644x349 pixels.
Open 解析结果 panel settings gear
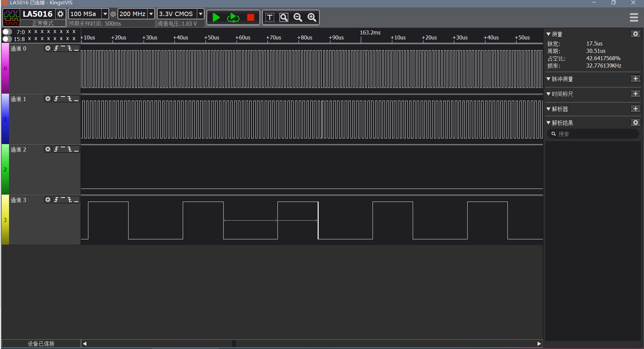pyautogui.click(x=635, y=122)
